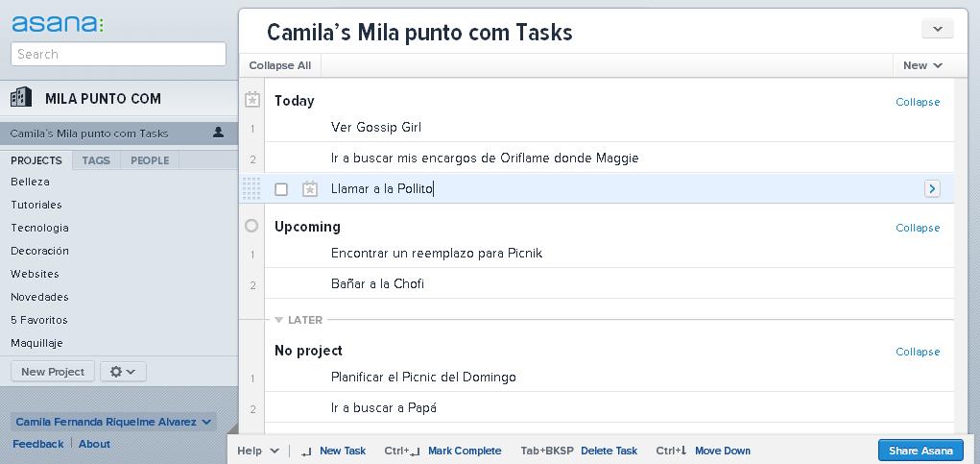Image resolution: width=980 pixels, height=464 pixels.
Task: Open the Camila Fernanda Riquelme Alvarez account menu
Action: [113, 422]
